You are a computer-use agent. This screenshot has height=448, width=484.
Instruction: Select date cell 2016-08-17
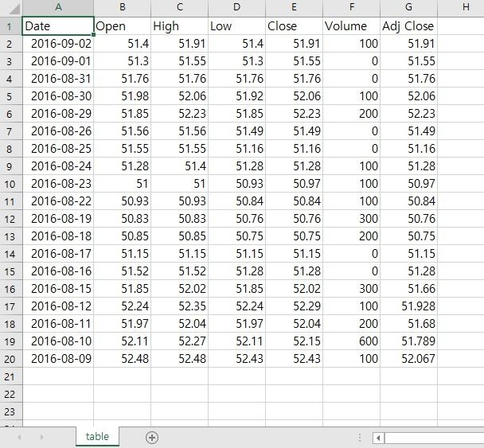58,254
